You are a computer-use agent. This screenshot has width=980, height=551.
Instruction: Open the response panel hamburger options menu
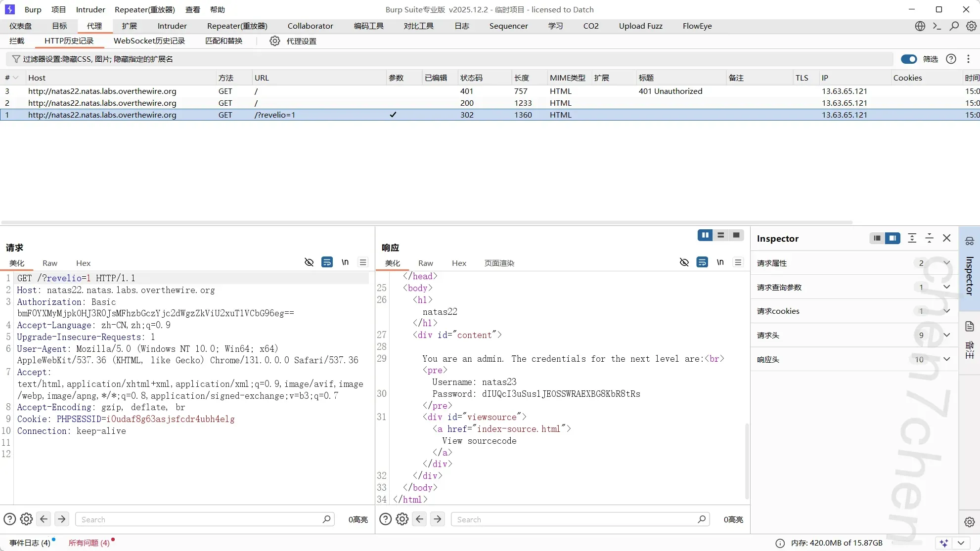tap(738, 262)
